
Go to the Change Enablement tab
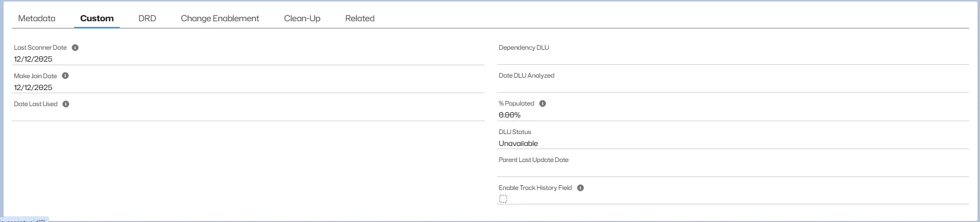[220, 19]
